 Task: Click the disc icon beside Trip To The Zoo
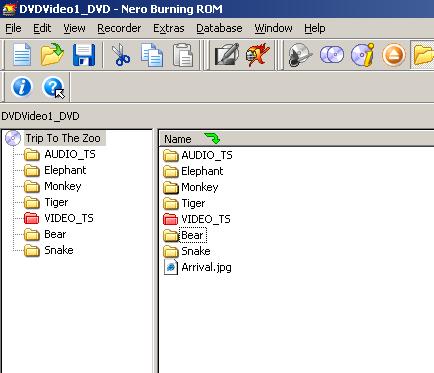pos(13,138)
